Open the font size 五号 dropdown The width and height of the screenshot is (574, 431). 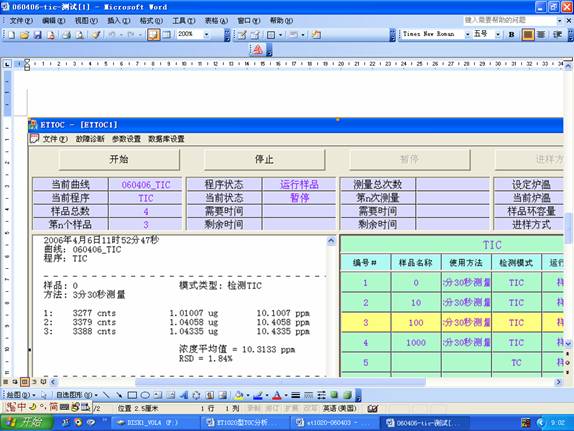498,35
